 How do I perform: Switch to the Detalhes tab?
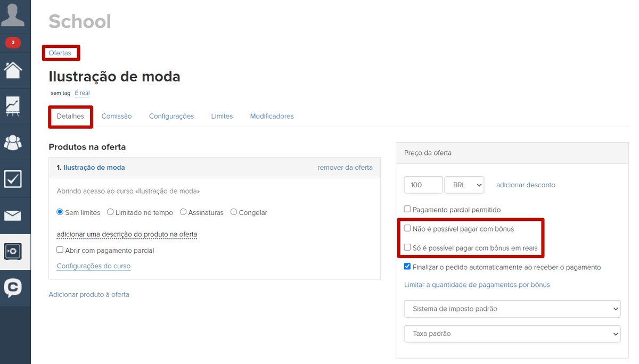[x=70, y=116]
